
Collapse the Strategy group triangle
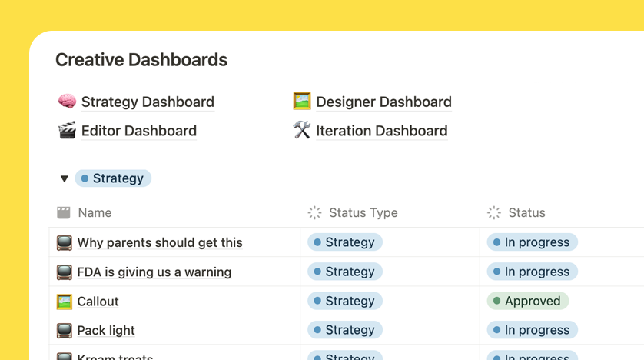click(64, 178)
